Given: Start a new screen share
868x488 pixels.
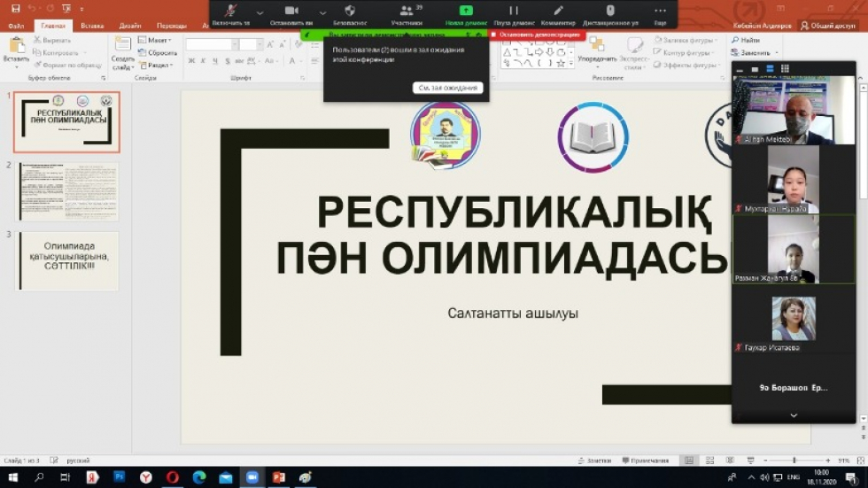Looking at the screenshot, I should [466, 12].
